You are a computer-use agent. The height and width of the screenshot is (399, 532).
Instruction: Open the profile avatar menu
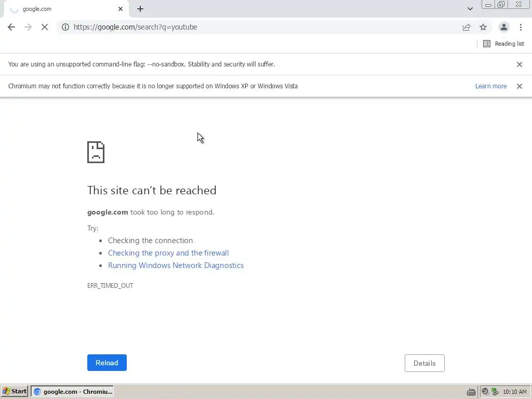[x=504, y=27]
